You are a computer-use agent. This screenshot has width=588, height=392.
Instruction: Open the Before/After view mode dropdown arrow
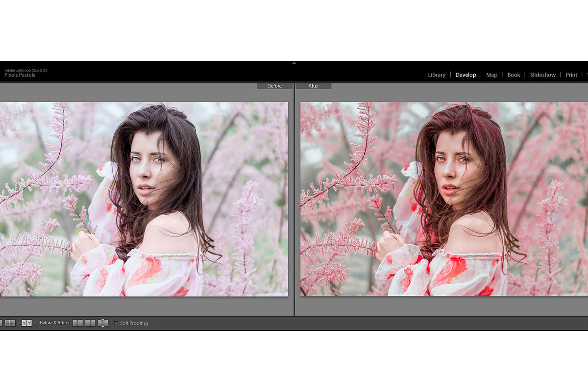click(x=35, y=323)
